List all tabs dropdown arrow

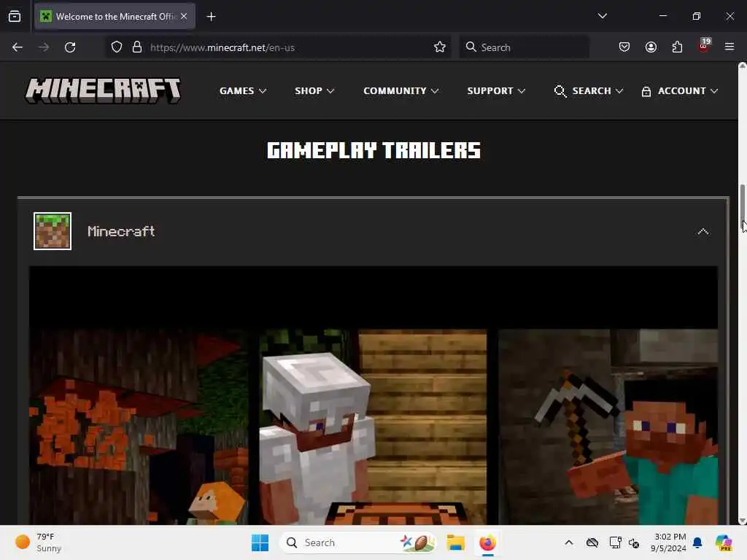pyautogui.click(x=602, y=16)
